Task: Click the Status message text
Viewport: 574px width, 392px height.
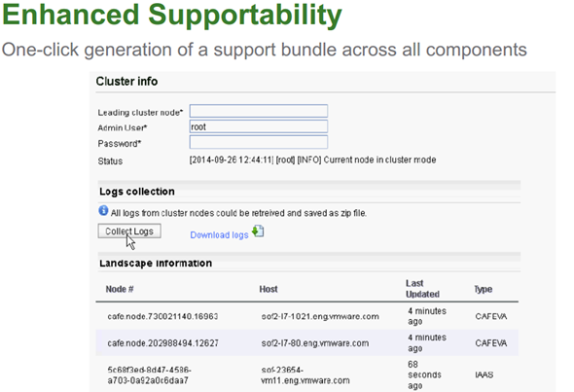Action: [312, 160]
